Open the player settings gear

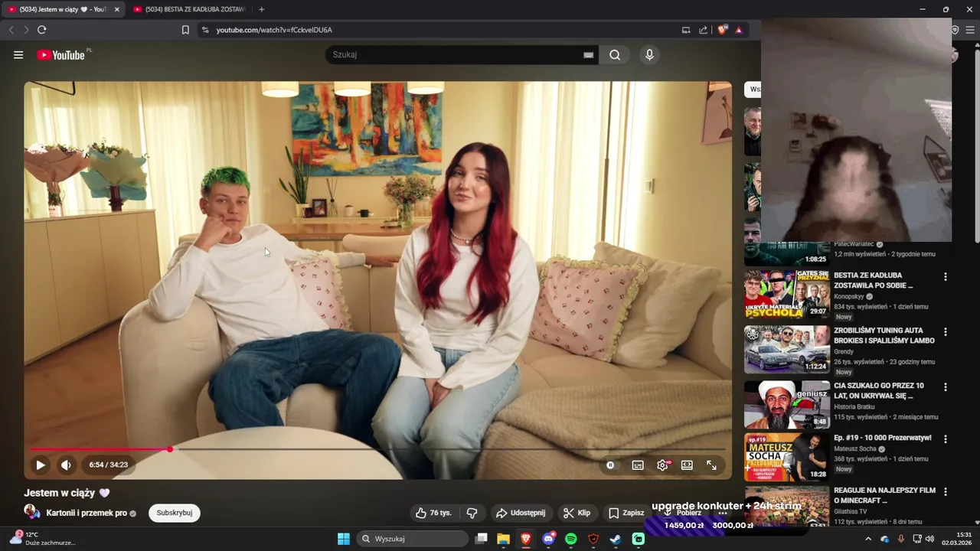pyautogui.click(x=662, y=465)
